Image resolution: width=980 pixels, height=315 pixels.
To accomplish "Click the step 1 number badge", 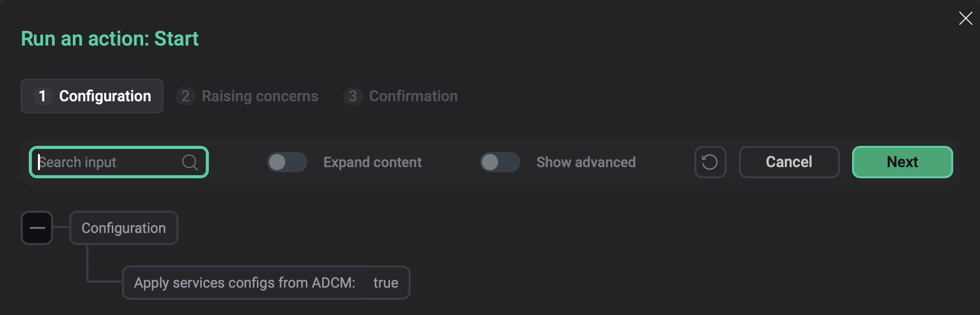I will (42, 96).
